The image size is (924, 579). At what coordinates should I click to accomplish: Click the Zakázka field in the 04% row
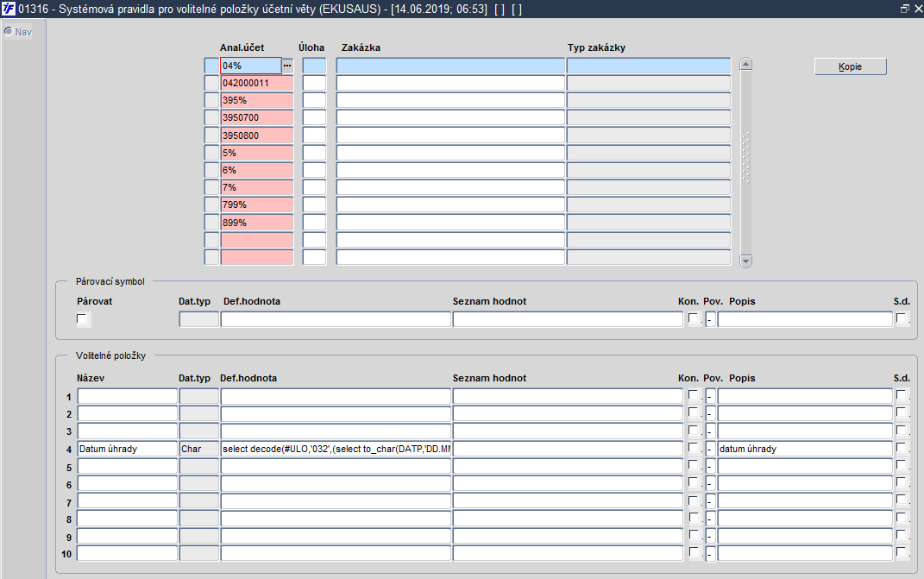pyautogui.click(x=450, y=66)
